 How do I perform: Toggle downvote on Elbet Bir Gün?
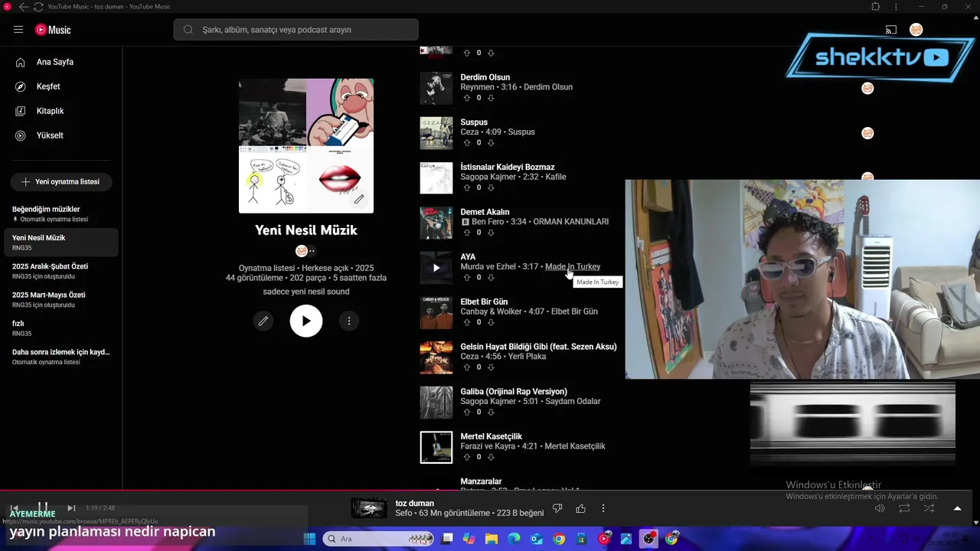(491, 322)
